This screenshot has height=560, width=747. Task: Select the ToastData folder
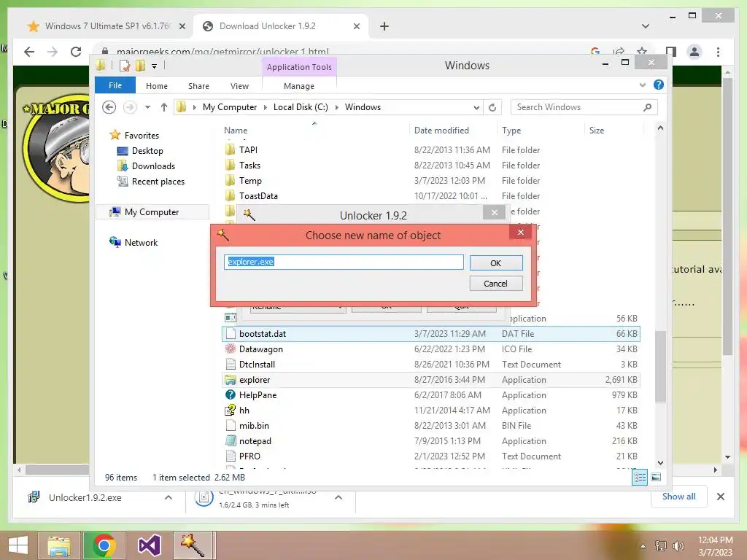click(258, 195)
